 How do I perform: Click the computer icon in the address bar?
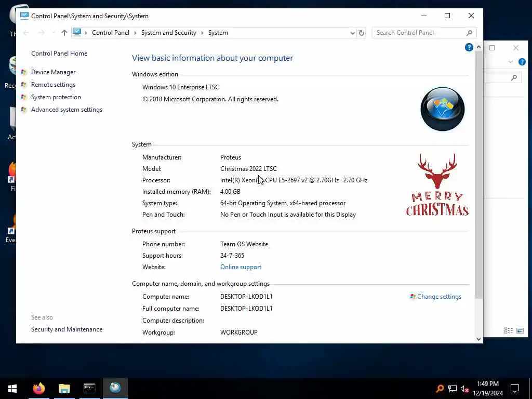[77, 32]
